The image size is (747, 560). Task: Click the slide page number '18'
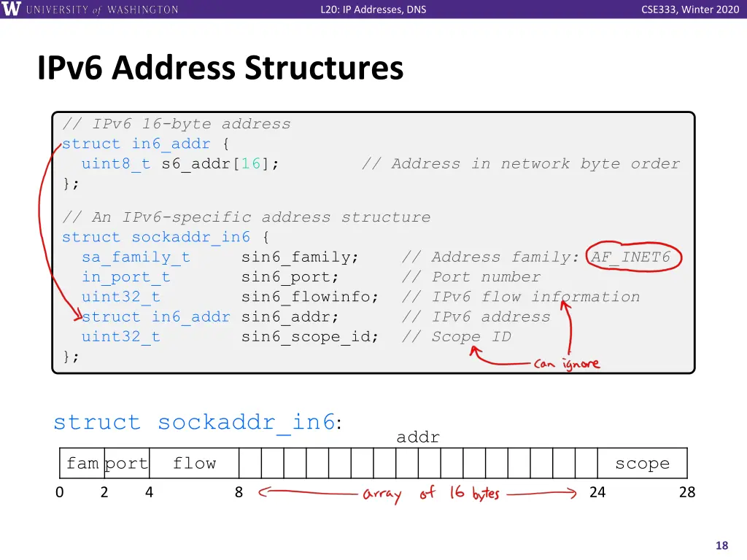pyautogui.click(x=721, y=545)
